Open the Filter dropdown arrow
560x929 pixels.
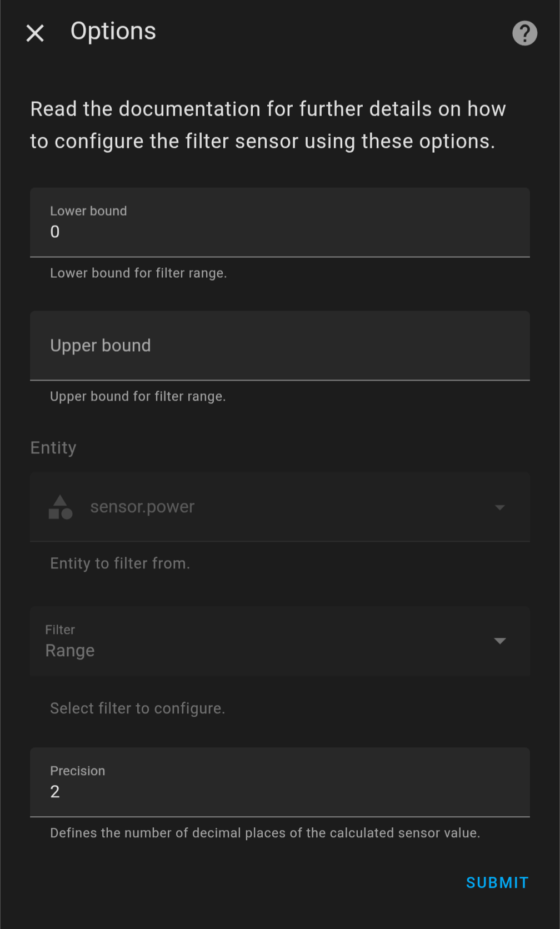(x=500, y=641)
